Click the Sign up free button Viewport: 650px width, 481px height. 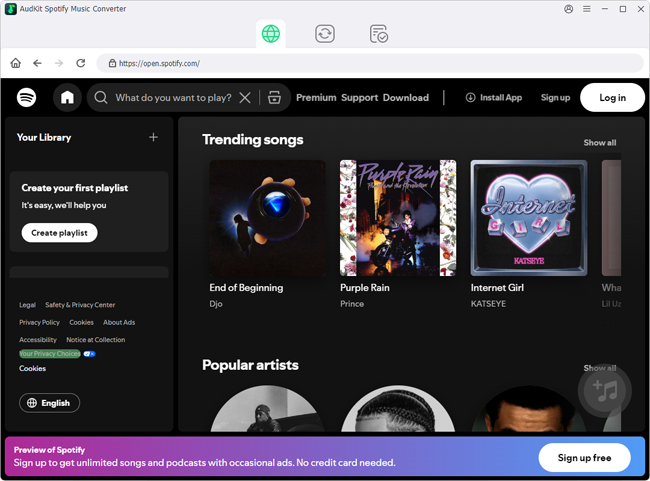(585, 457)
